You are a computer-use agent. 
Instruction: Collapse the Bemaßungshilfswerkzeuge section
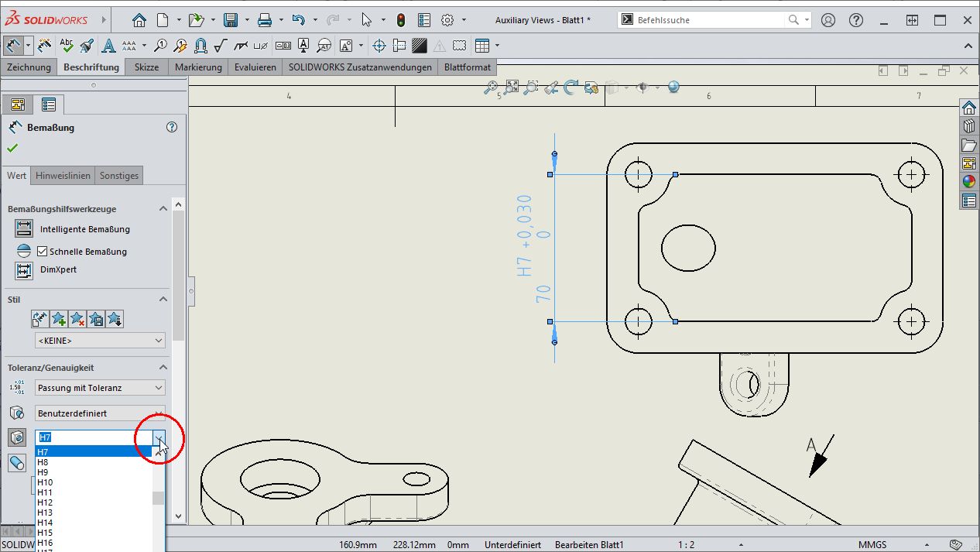pos(163,209)
